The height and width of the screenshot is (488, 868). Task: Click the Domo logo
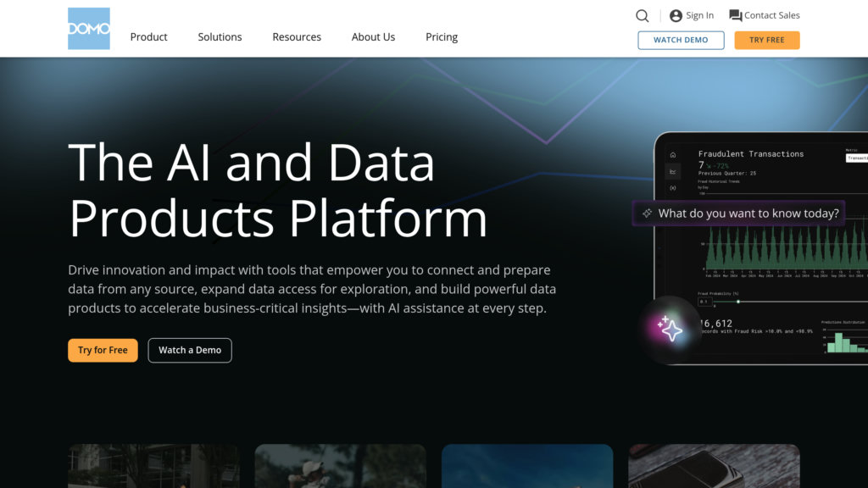(x=89, y=29)
